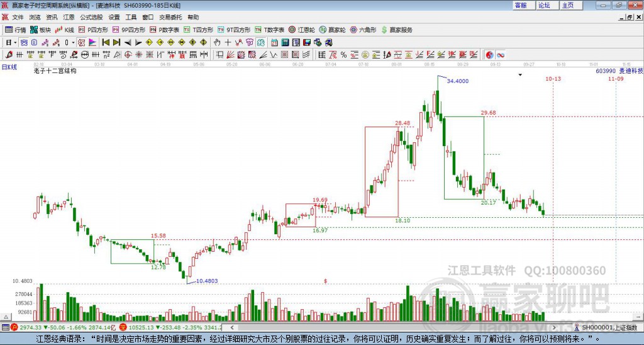Open the P四方形 tool
Image resolution: width=644 pixels, height=345 pixels.
coord(93,30)
